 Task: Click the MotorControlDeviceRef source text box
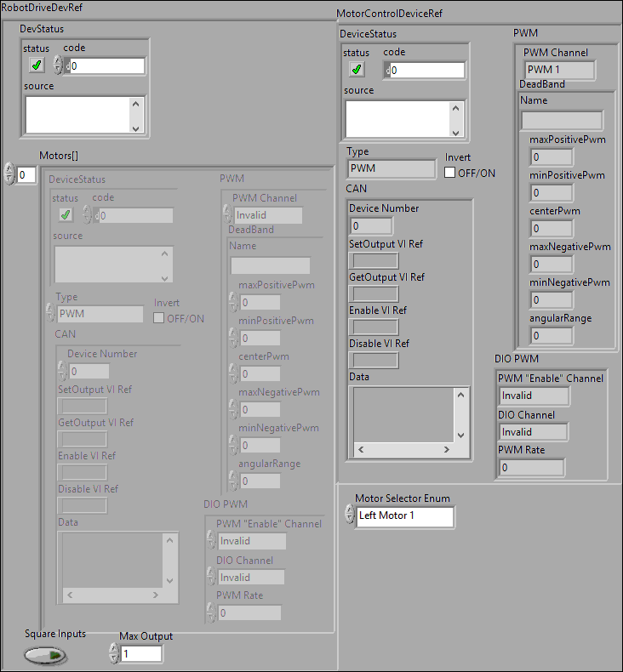(397, 119)
